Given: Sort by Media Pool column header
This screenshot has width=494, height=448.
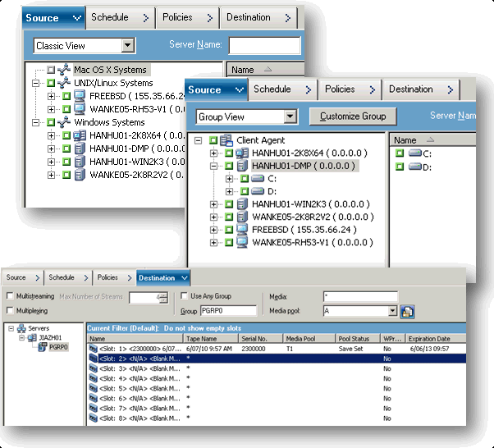Looking at the screenshot, I should coord(309,339).
